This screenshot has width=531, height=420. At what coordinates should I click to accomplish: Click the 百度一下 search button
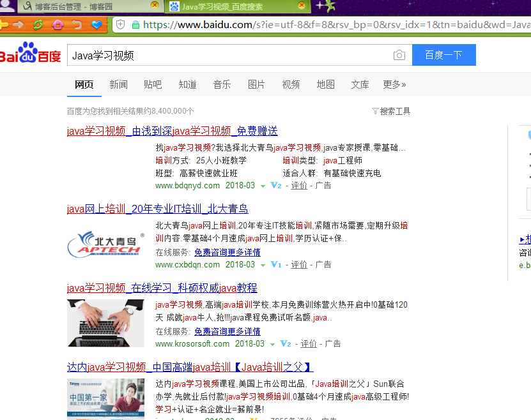[444, 55]
